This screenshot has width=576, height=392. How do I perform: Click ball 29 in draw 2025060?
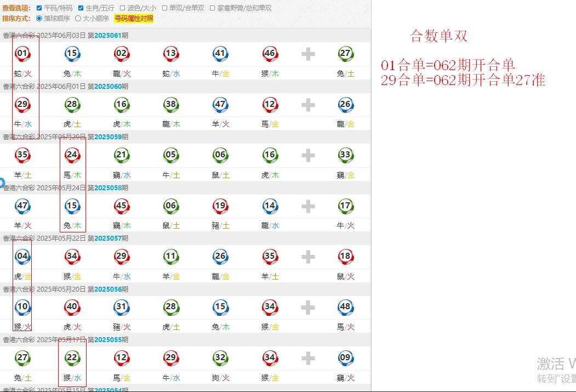[22, 105]
